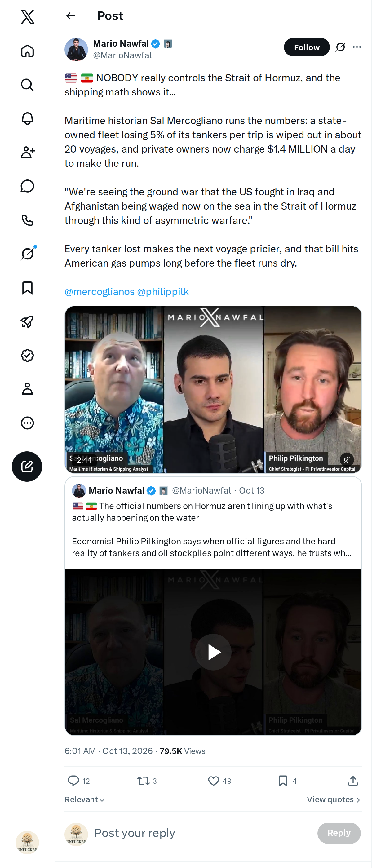Open Bookmarks in the sidebar
This screenshot has width=372, height=868.
(x=27, y=288)
